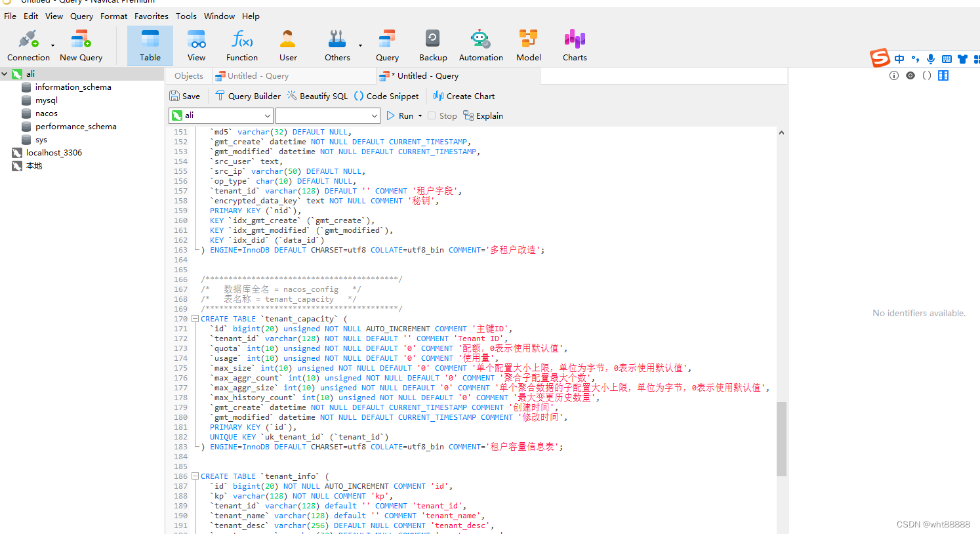Open the Window menu
This screenshot has width=980, height=534.
click(x=220, y=16)
